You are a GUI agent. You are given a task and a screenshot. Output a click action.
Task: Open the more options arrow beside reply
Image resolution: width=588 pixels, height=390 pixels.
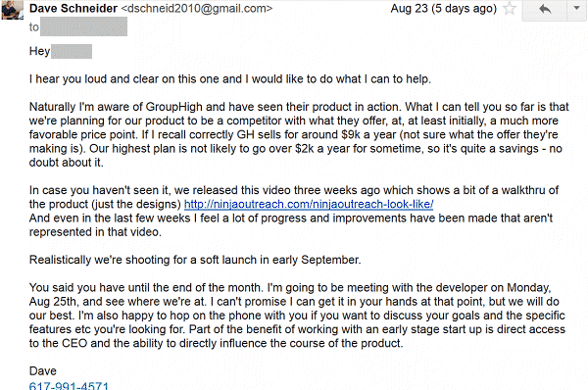(x=577, y=9)
